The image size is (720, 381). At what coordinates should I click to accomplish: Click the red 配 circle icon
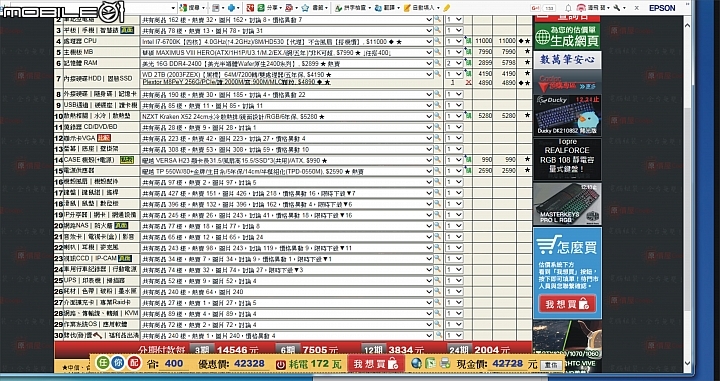click(134, 363)
